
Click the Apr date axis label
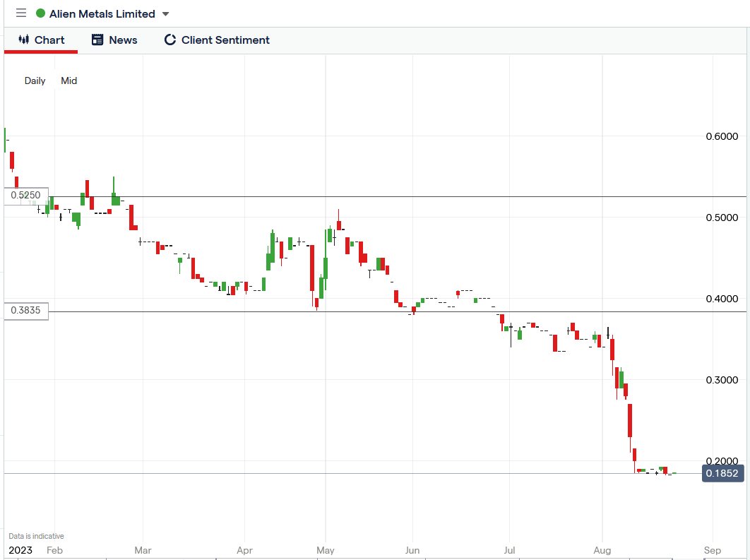pos(244,550)
